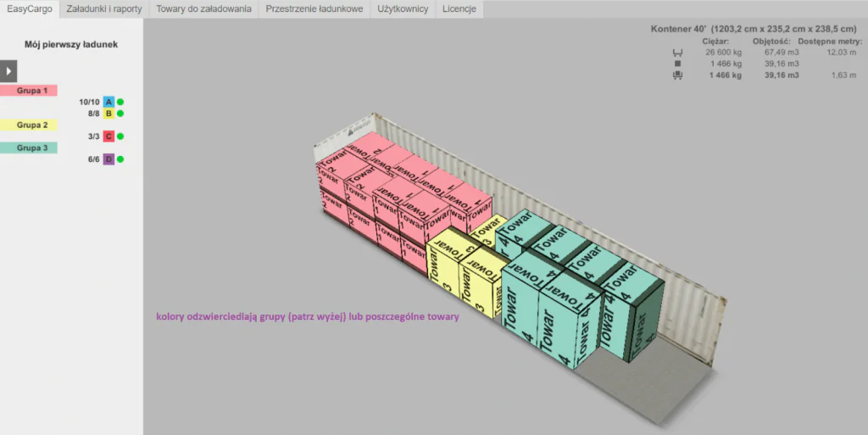This screenshot has width=868, height=435.
Task: Open the Licencje tab
Action: [459, 8]
